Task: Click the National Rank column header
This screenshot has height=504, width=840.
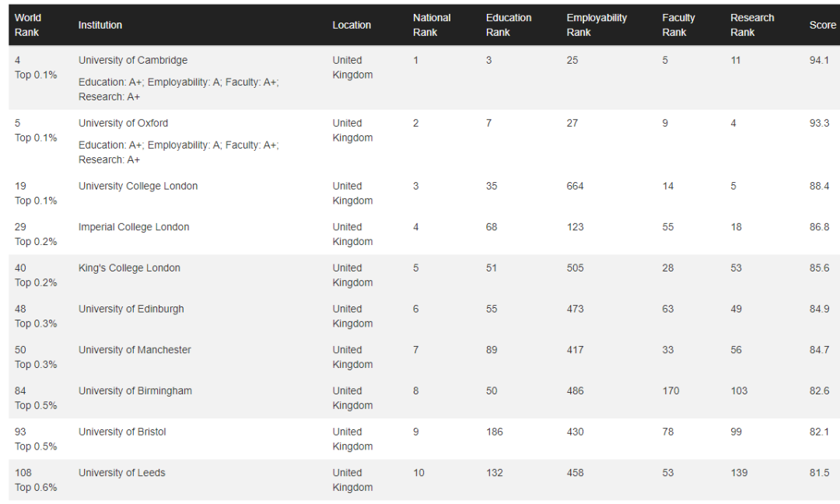Action: [431, 25]
